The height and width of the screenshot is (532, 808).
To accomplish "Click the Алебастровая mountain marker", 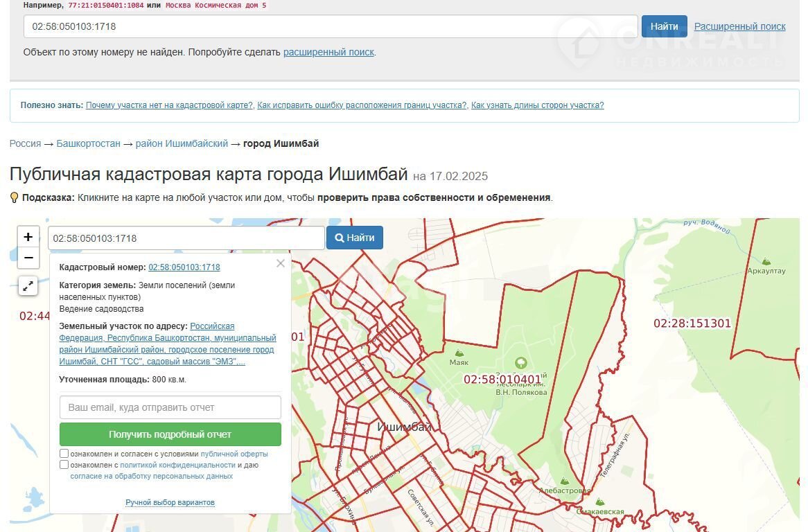I will [x=565, y=481].
